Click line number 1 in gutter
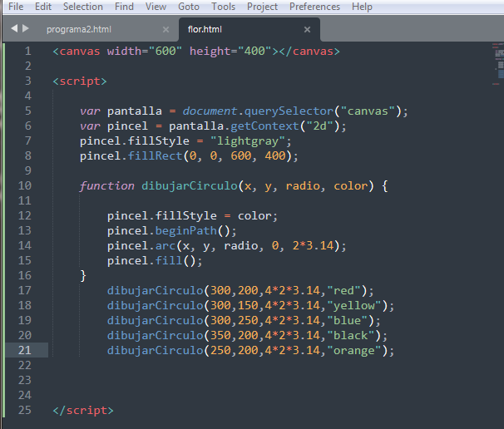504x429 pixels. click(x=28, y=51)
